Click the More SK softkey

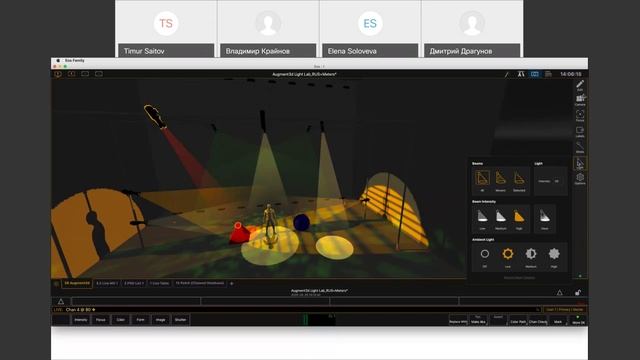578,320
